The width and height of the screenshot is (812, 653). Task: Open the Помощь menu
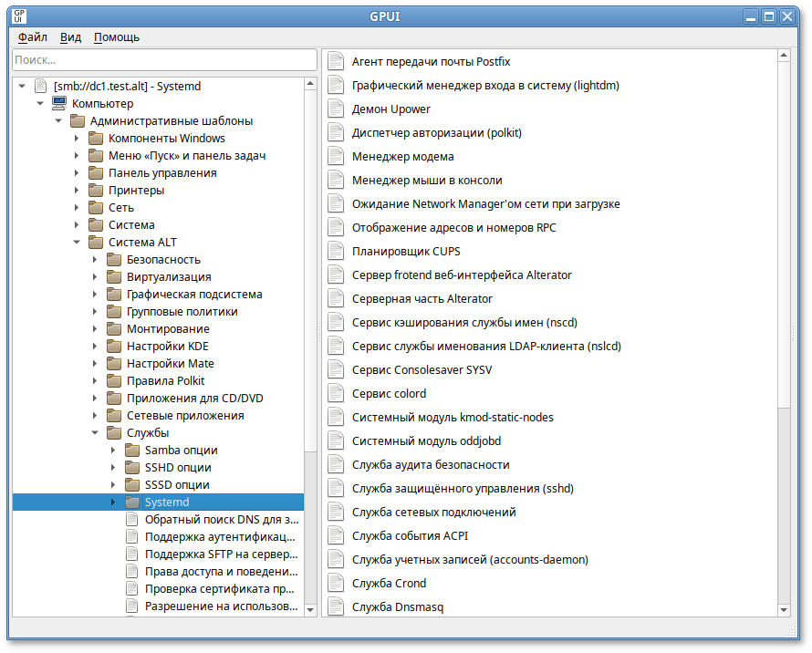(117, 37)
